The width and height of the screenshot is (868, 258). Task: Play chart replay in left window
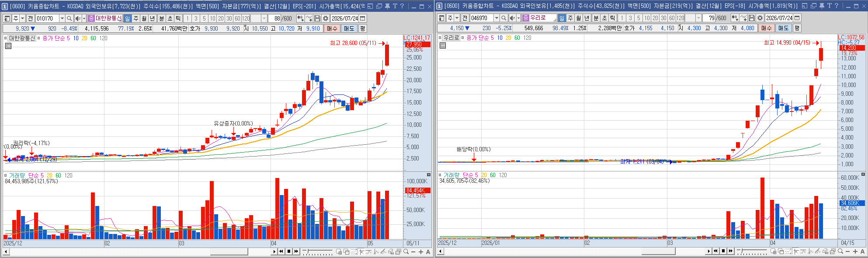[x=274, y=251]
